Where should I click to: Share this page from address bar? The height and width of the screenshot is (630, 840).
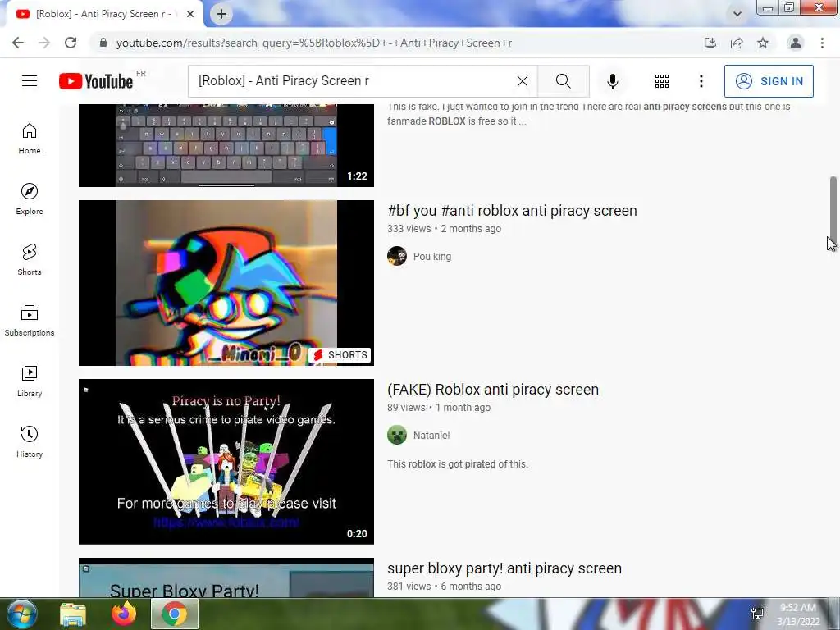point(737,43)
